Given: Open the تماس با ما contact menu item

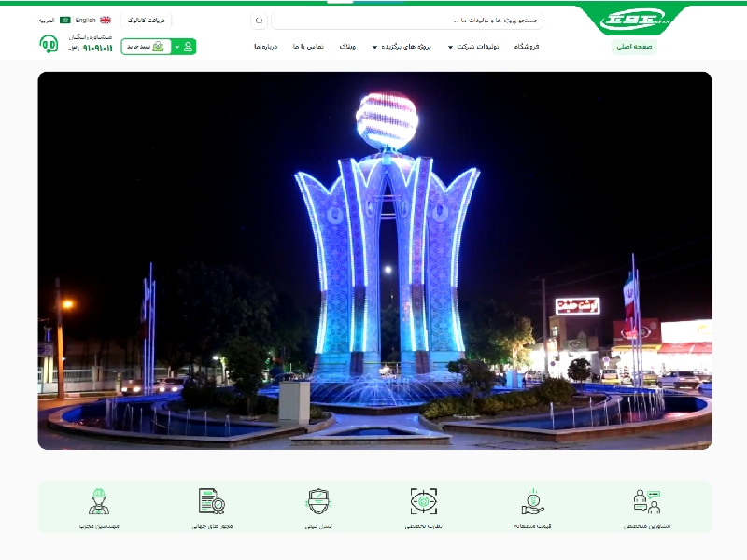Looking at the screenshot, I should pos(308,47).
